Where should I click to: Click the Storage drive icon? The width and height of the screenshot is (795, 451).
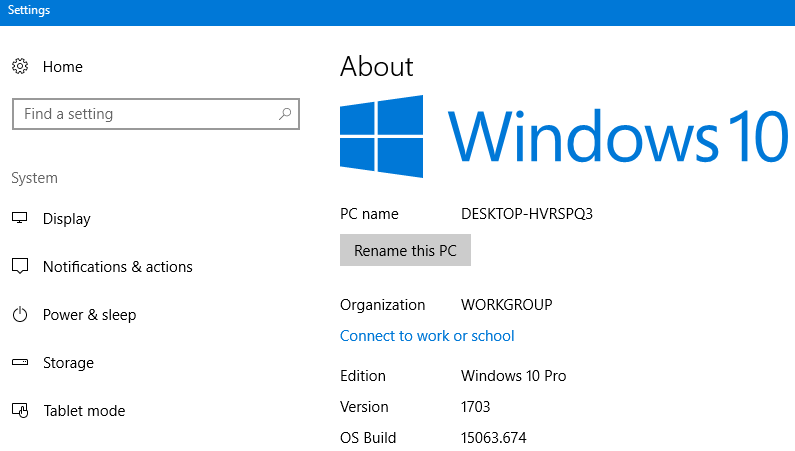20,363
